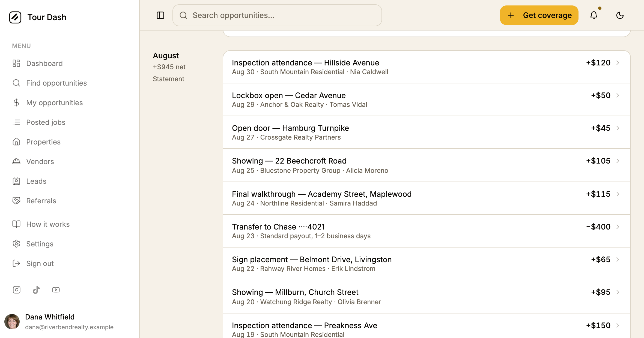The height and width of the screenshot is (338, 644).
Task: Open Sign placement — Belmont Drive entry
Action: (427, 264)
